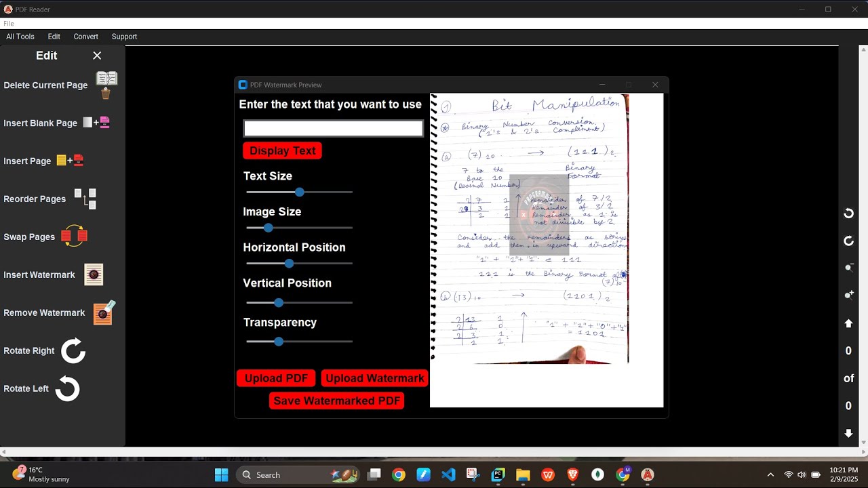
Task: Adjust the Image Size slider
Action: 299,228
